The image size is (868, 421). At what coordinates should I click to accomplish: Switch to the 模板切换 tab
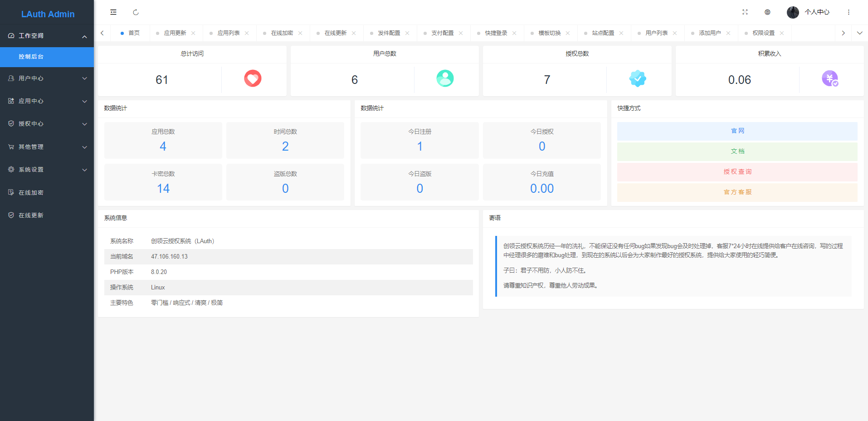[x=549, y=33]
